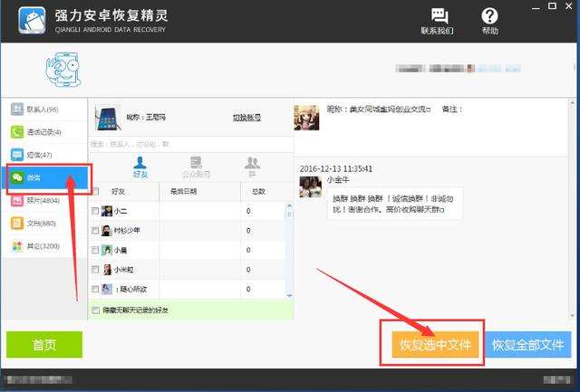
Task: Switch to the 公众账号 public accounts tab
Action: coord(196,167)
